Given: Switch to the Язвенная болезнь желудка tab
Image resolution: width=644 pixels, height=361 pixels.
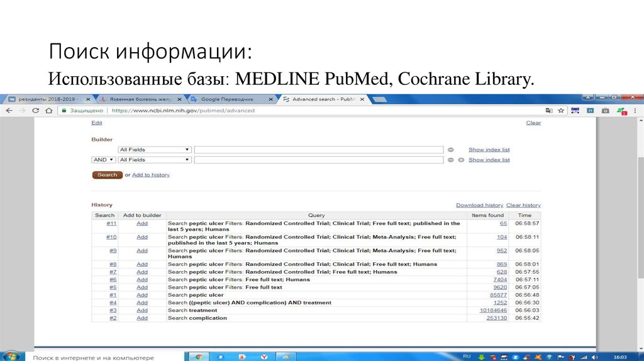Looking at the screenshot, I should [139, 99].
